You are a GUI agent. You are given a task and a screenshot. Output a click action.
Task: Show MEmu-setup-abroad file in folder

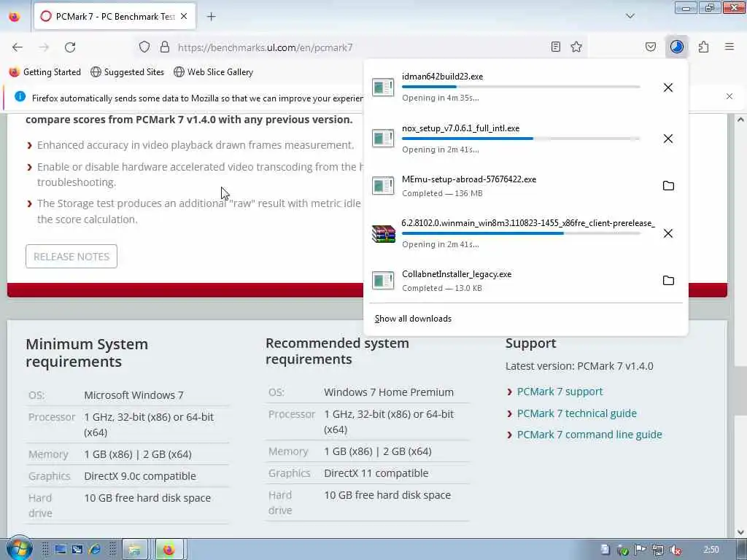[x=668, y=186]
